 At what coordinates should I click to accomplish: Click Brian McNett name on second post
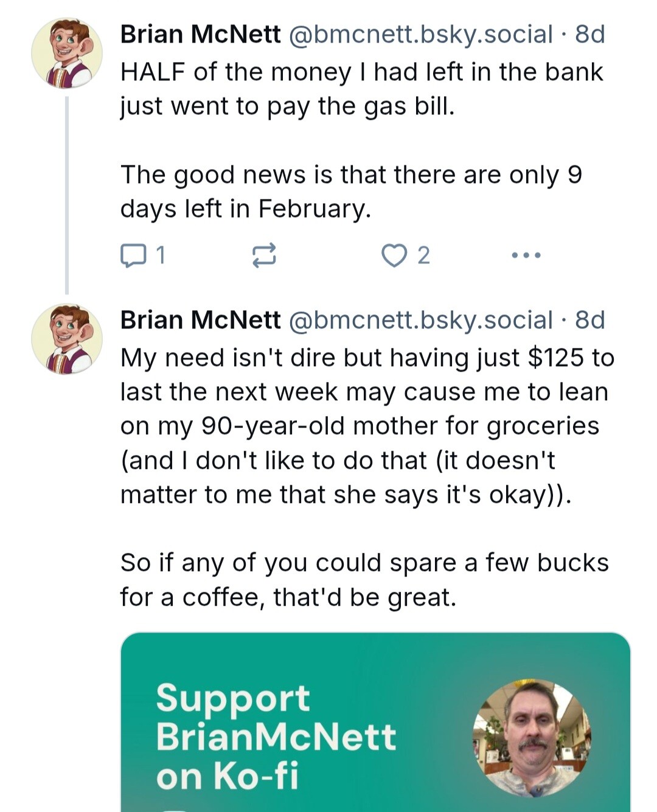[201, 320]
